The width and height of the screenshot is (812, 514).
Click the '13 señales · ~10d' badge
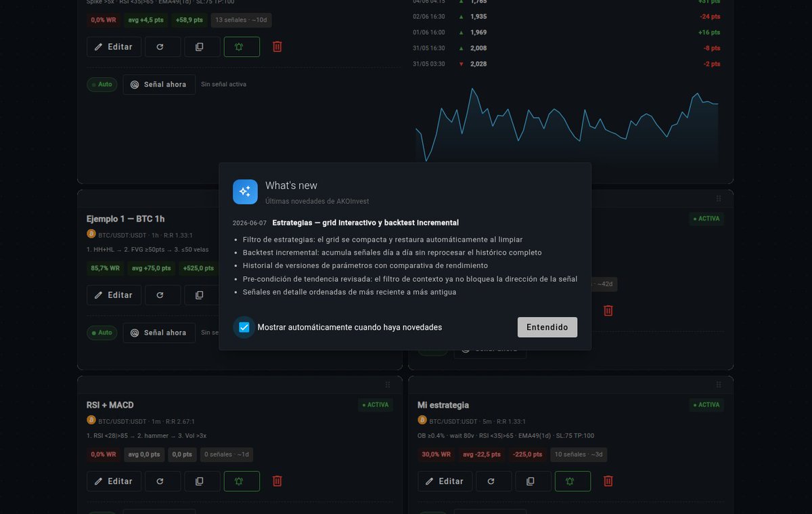click(242, 20)
